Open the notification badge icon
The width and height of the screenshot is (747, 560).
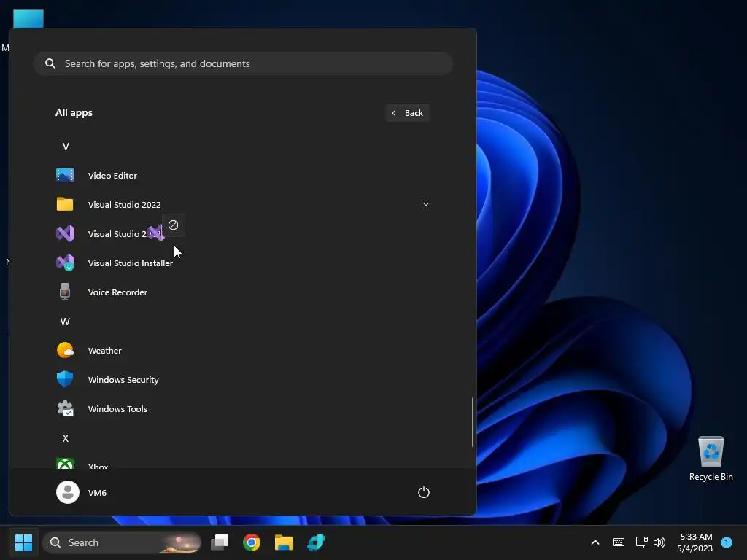(727, 542)
